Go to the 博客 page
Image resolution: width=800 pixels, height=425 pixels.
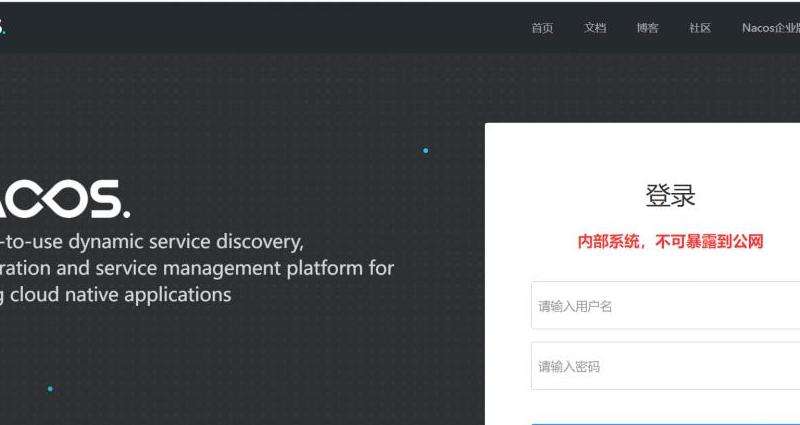point(647,29)
